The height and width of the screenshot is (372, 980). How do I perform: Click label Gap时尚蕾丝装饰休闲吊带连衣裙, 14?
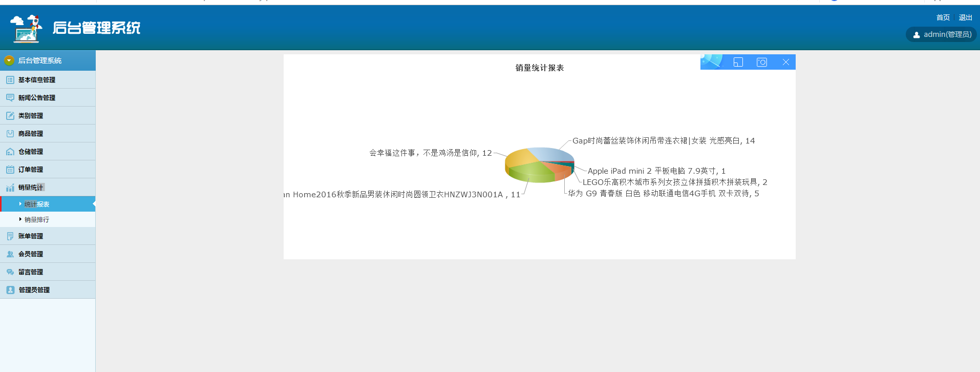pos(664,140)
